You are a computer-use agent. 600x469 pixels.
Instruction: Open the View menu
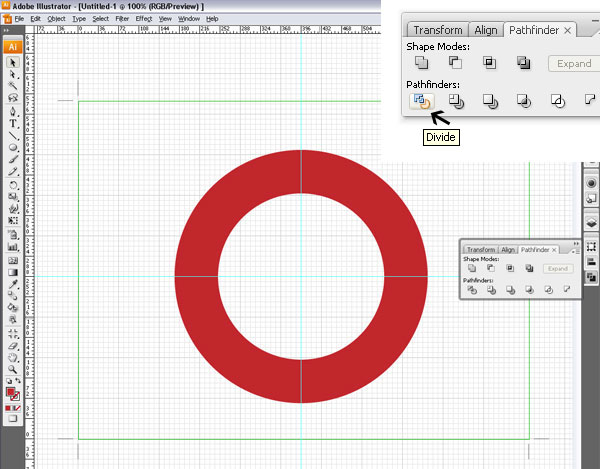coord(165,18)
